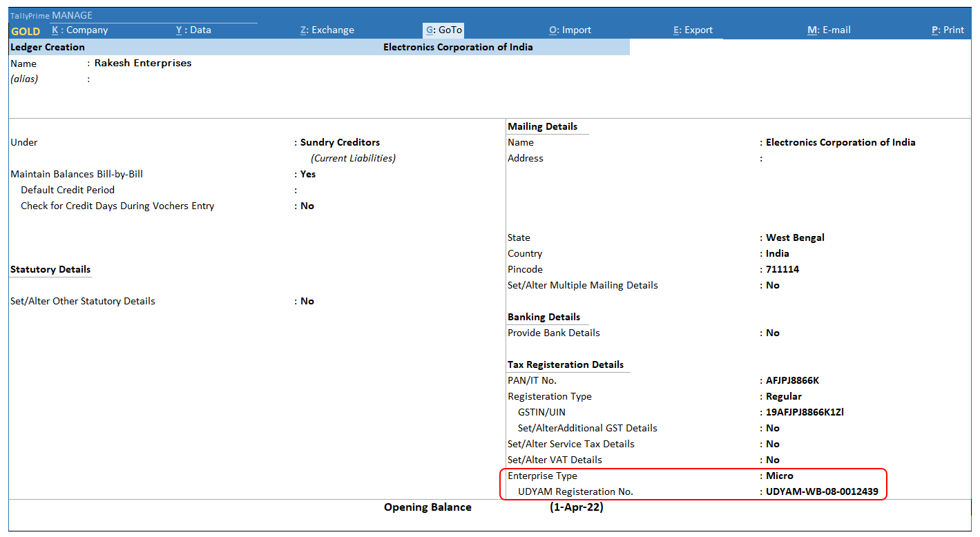Open the E-mail menu
Image resolution: width=980 pixels, height=537 pixels.
tap(829, 30)
